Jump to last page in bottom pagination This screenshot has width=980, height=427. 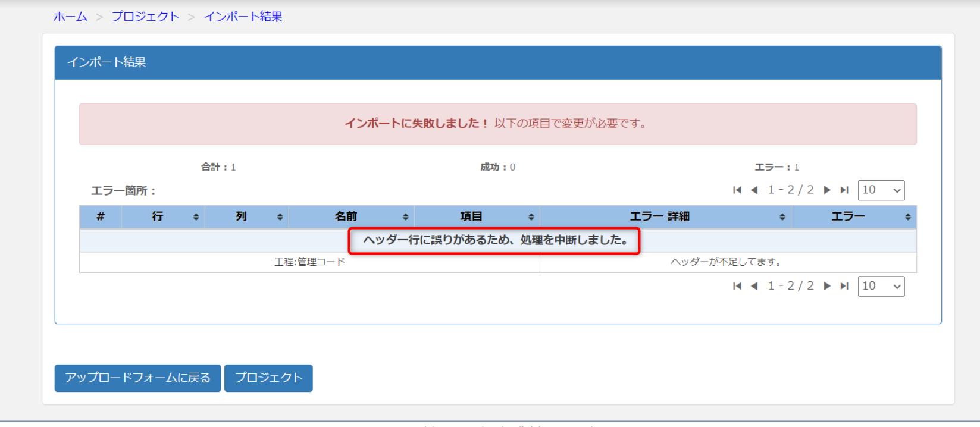[844, 286]
